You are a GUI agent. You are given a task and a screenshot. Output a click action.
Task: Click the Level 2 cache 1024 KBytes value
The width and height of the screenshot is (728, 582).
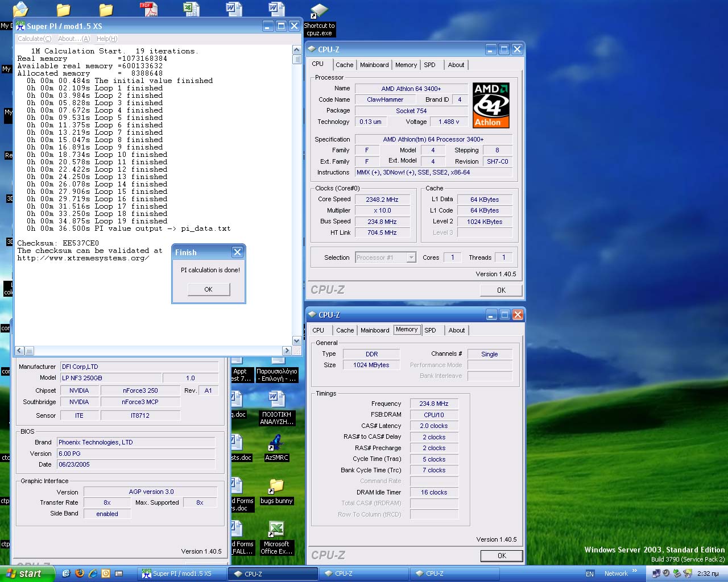click(485, 222)
